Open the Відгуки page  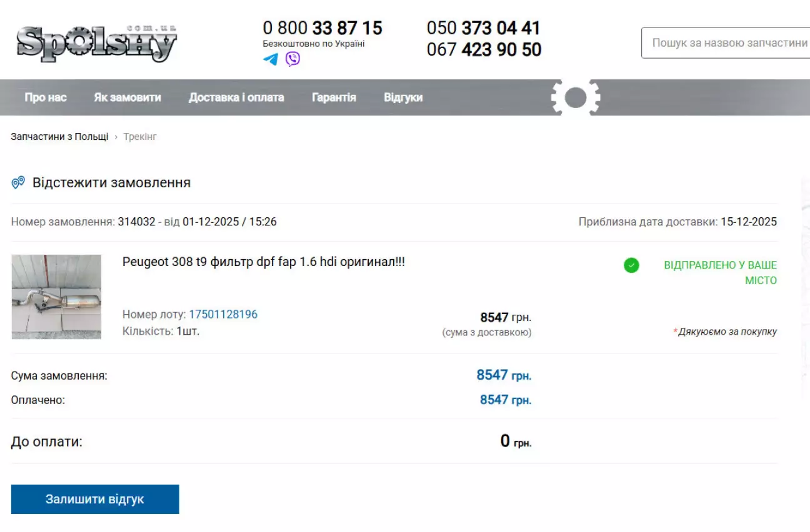coord(403,97)
